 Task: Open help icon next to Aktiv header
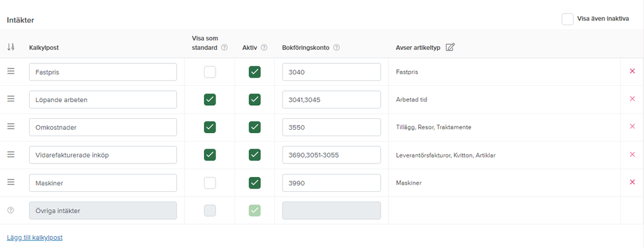(264, 47)
